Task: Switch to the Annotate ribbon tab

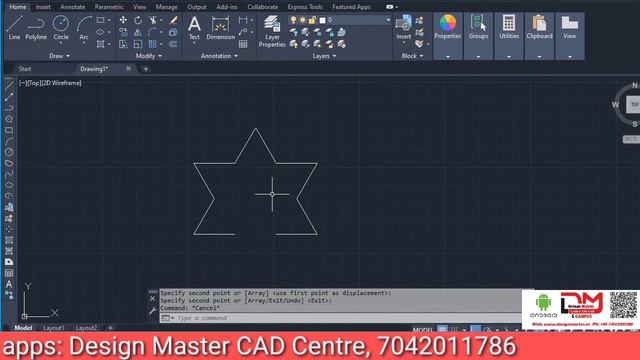Action: pyautogui.click(x=73, y=7)
